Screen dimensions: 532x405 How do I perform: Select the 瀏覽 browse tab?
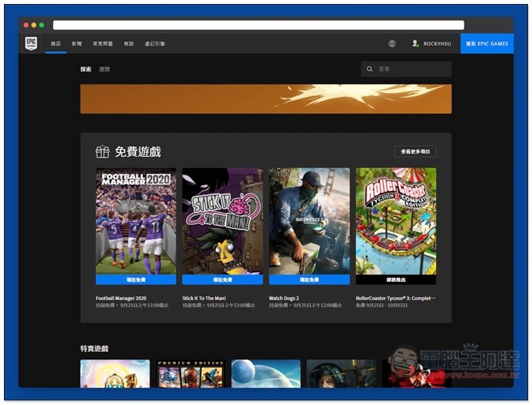click(x=104, y=69)
